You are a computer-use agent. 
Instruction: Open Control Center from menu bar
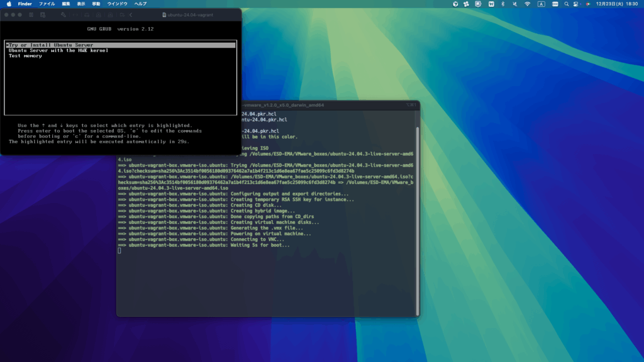coord(576,4)
